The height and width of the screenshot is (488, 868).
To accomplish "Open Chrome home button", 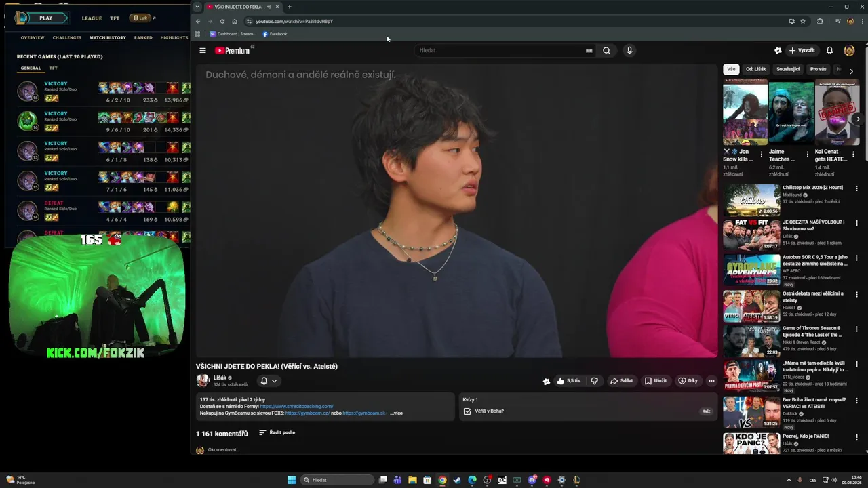I will (x=235, y=21).
